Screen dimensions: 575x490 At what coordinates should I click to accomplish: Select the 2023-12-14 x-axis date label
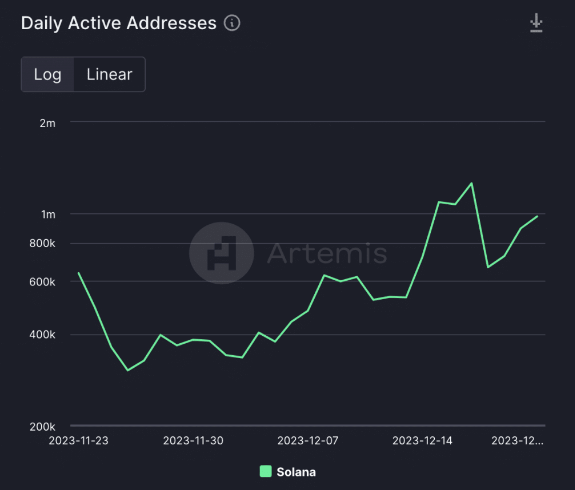[x=422, y=440]
